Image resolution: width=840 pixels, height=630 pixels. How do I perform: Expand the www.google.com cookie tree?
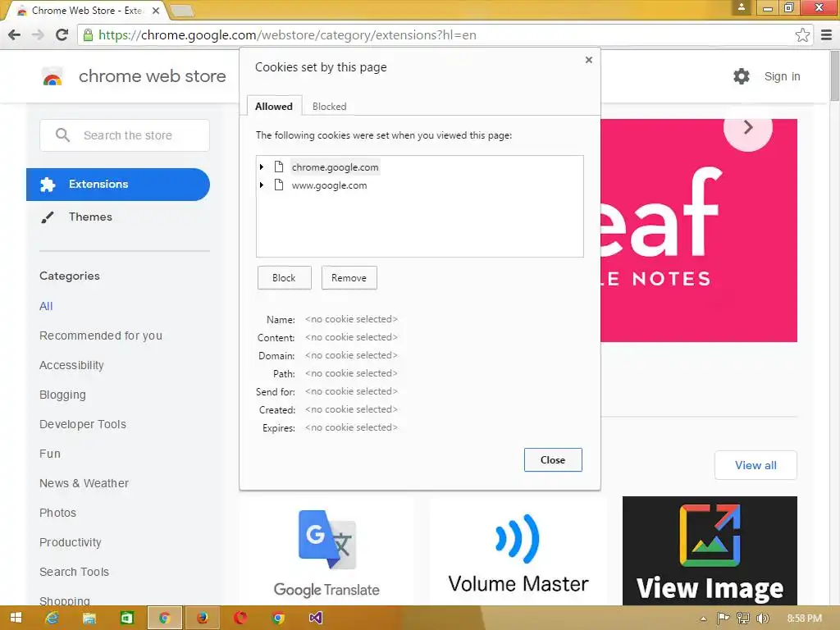tap(262, 185)
